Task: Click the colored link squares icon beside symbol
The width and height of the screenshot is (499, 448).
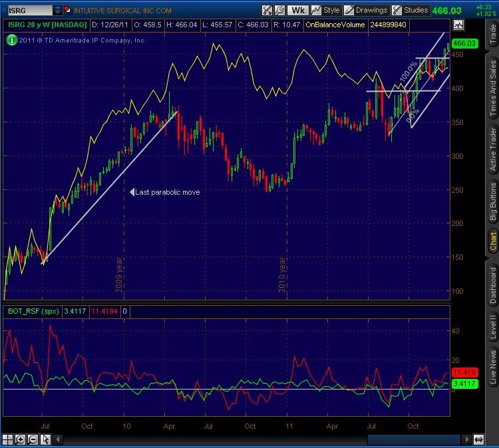Action: click(x=67, y=10)
